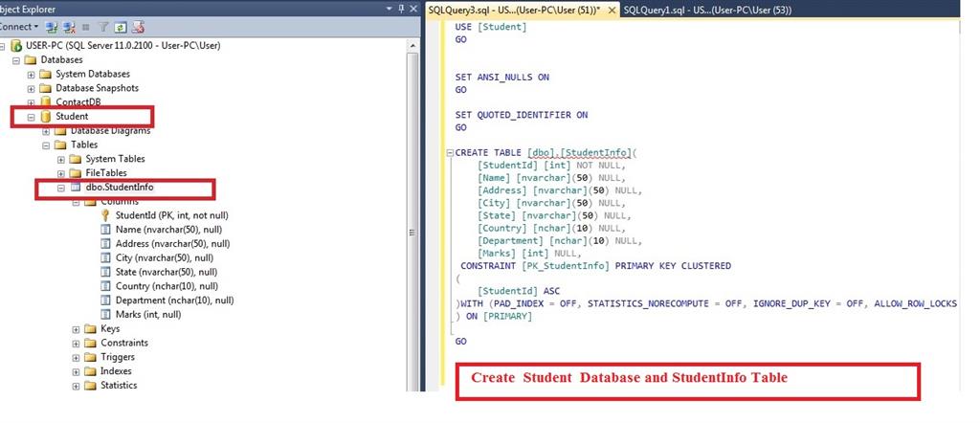Click the dbo.StudentInfo table icon
This screenshot has width=980, height=423.
75,187
